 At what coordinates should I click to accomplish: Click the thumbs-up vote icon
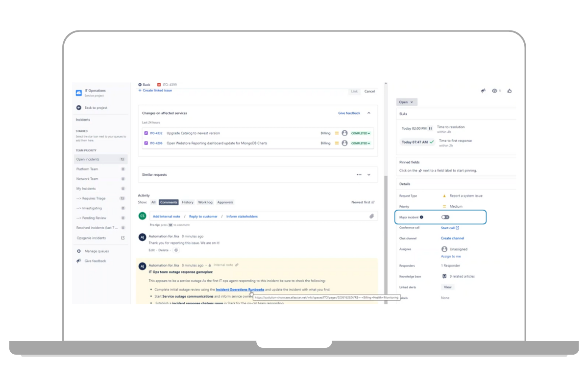point(510,91)
